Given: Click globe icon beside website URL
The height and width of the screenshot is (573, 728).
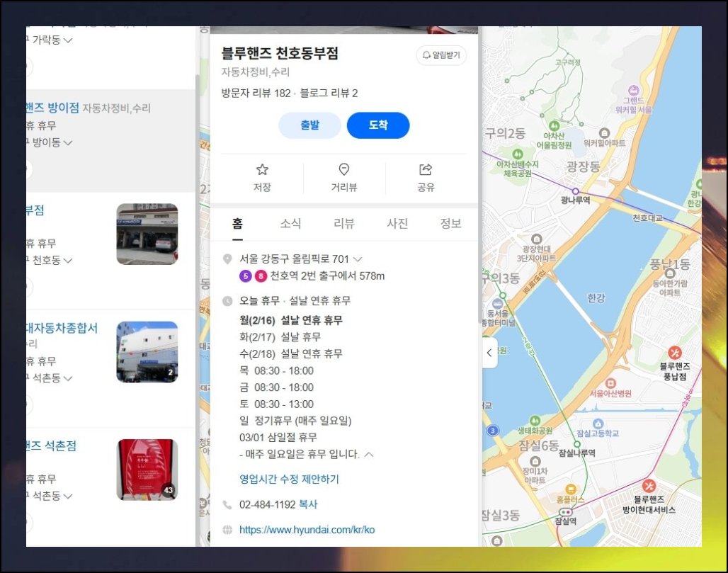Looking at the screenshot, I should coord(227,530).
